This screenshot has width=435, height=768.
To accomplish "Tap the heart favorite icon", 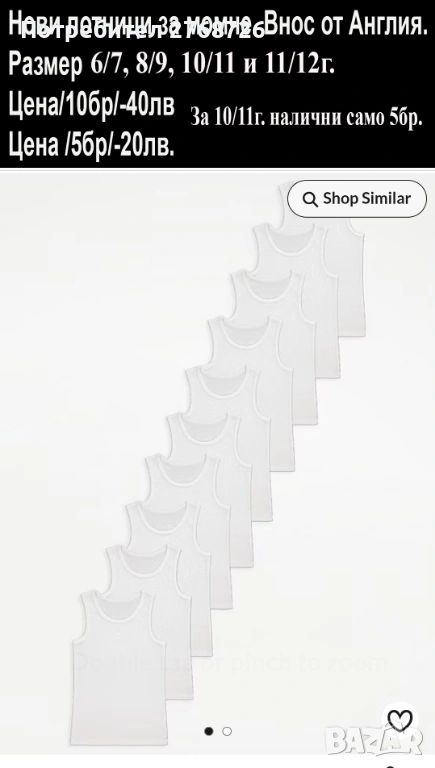I will click(x=400, y=720).
